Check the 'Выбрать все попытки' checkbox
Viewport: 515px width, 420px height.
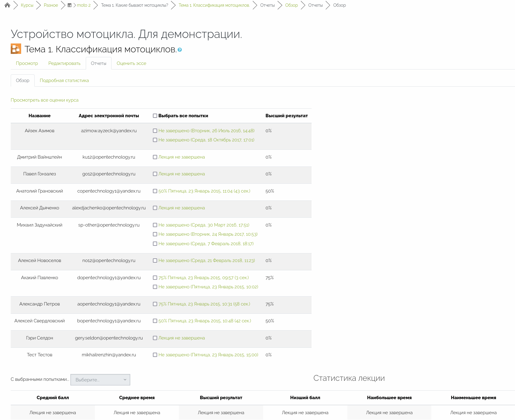pyautogui.click(x=155, y=116)
